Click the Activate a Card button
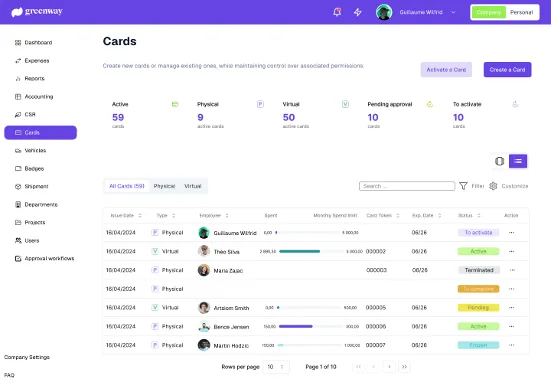Image resolution: width=551 pixels, height=392 pixels. [x=446, y=70]
